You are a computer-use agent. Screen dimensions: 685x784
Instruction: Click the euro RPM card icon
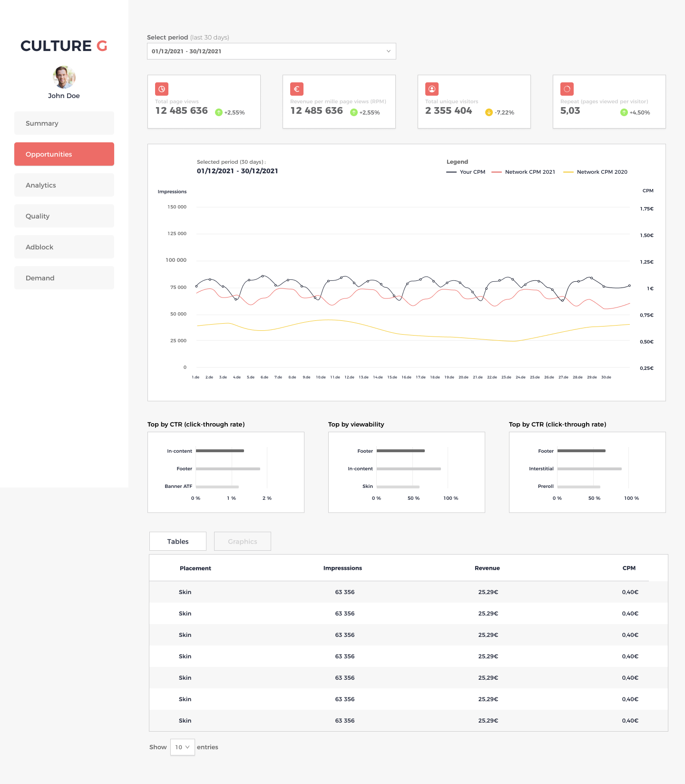click(297, 89)
